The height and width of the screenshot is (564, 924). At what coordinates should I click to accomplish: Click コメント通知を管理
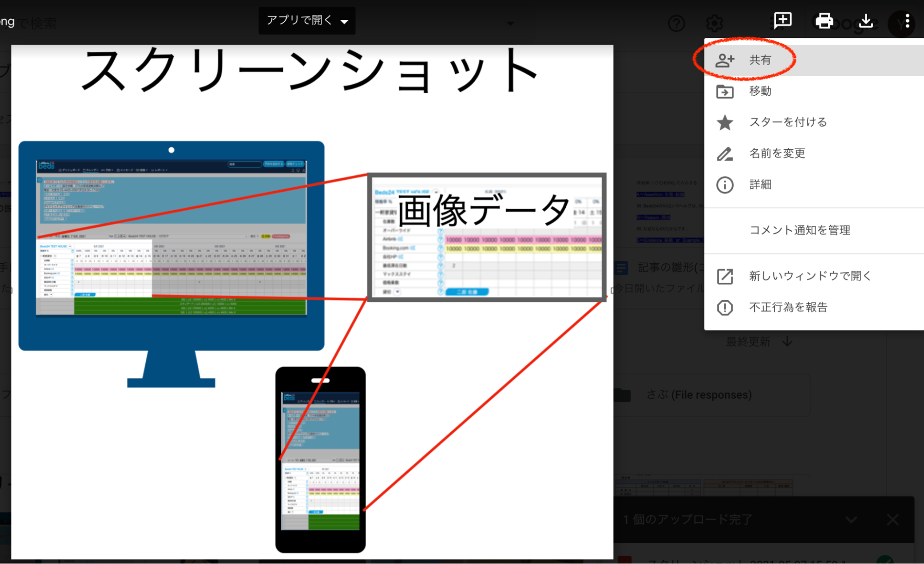coord(799,230)
